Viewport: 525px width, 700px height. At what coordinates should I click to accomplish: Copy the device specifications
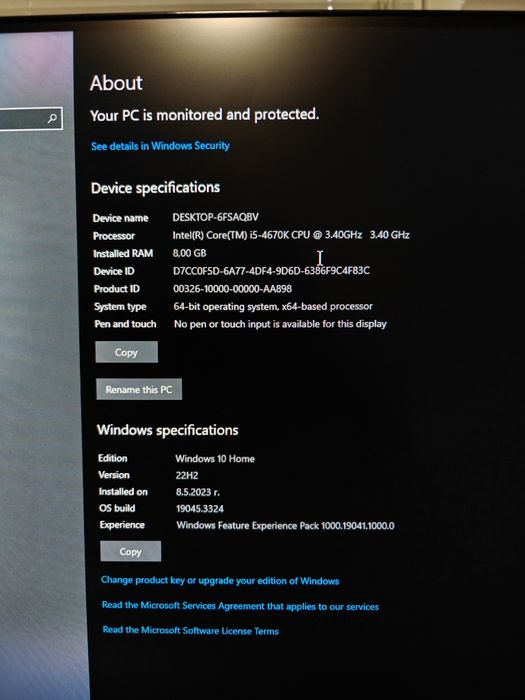126,352
